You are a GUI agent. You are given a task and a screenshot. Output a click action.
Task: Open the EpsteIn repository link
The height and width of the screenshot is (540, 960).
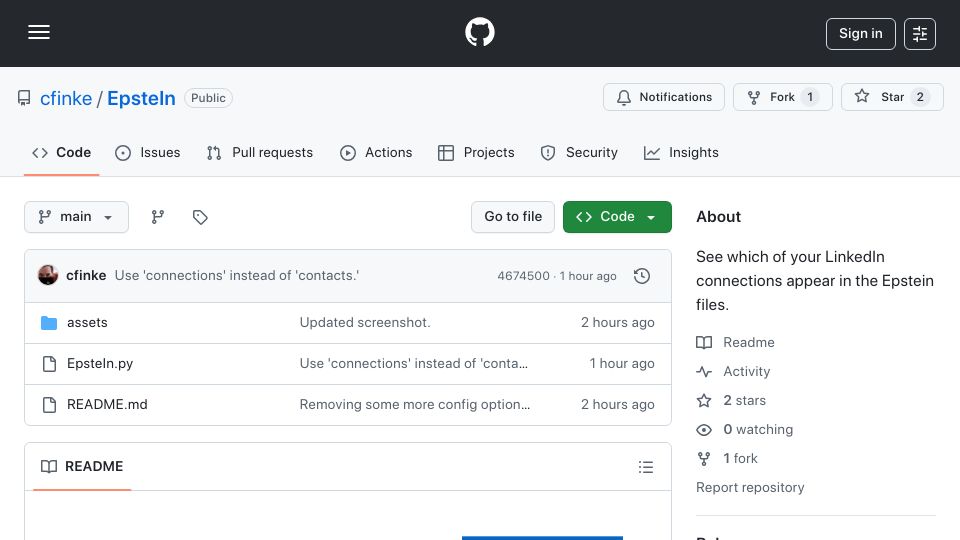pyautogui.click(x=141, y=98)
